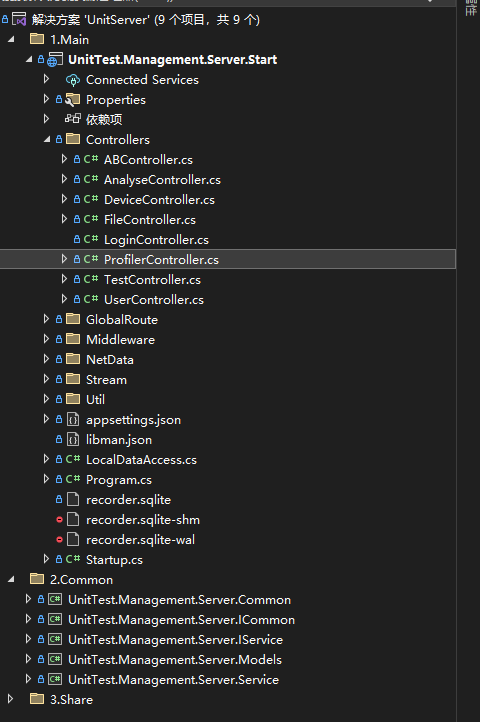This screenshot has height=722, width=480.
Task: Expand the Middleware folder arrow
Action: 46,339
